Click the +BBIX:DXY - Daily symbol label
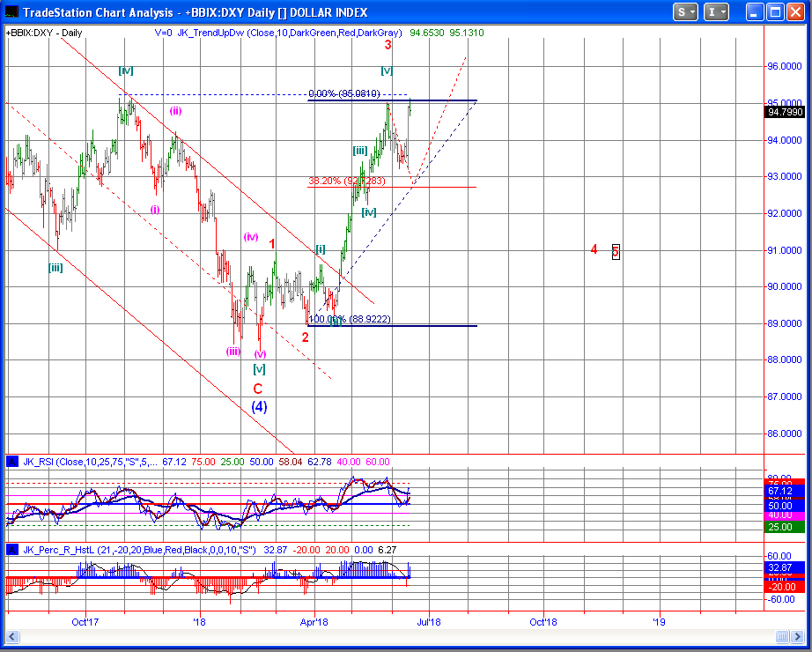The height and width of the screenshot is (652, 812). point(44,33)
